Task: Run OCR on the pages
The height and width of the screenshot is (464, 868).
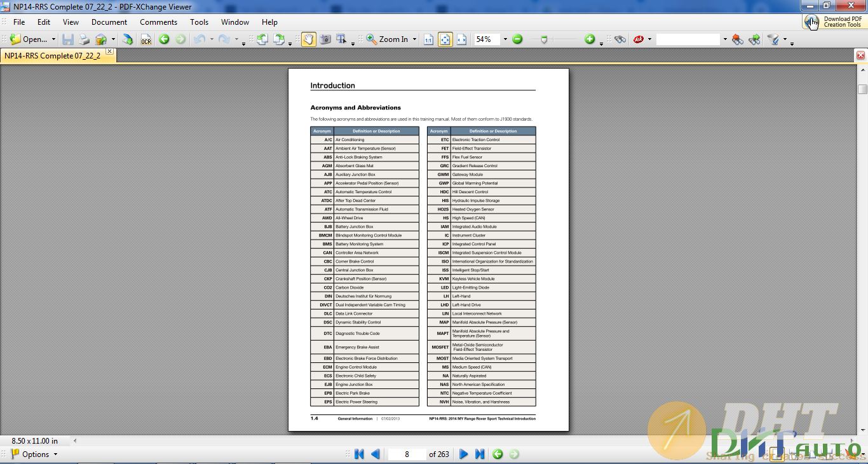Action: tap(146, 39)
